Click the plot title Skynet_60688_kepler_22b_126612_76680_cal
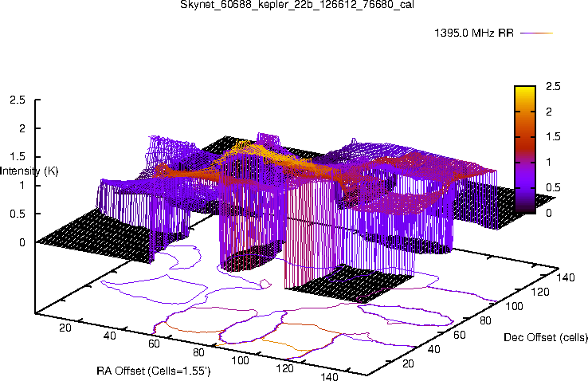This screenshot has width=588, height=381. coord(297,5)
